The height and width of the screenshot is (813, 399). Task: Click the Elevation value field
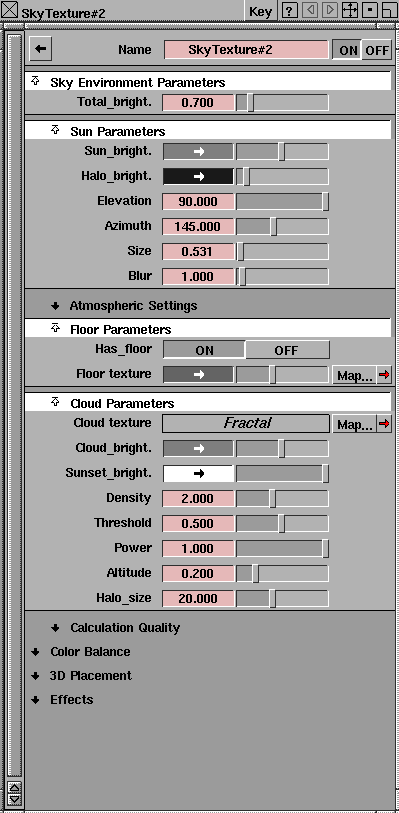[198, 201]
